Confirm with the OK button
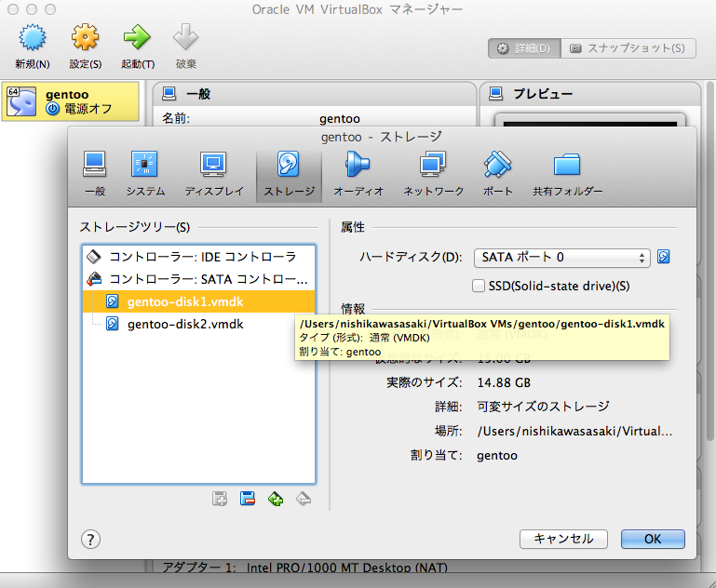The image size is (716, 588). (653, 540)
